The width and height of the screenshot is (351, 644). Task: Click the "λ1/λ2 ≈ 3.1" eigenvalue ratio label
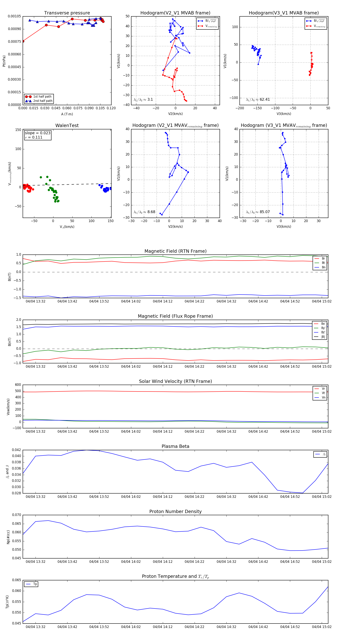tap(143, 100)
